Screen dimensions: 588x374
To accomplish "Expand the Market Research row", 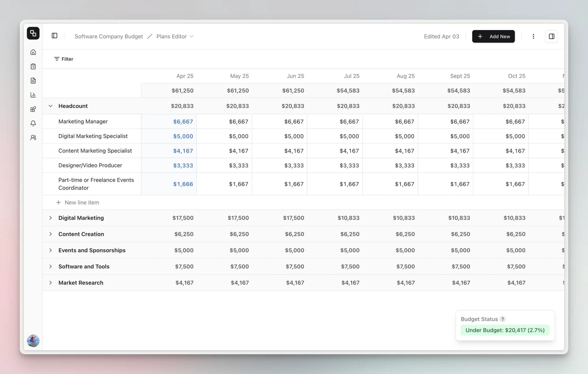I will pyautogui.click(x=51, y=283).
